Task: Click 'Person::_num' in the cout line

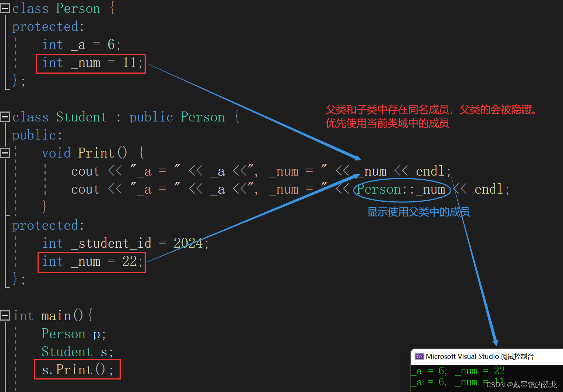Action: tap(401, 189)
